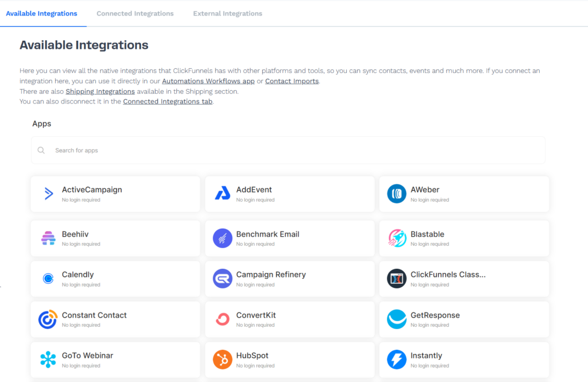Viewport: 588px width, 382px height.
Task: Open the AWeber integration
Action: 396,194
